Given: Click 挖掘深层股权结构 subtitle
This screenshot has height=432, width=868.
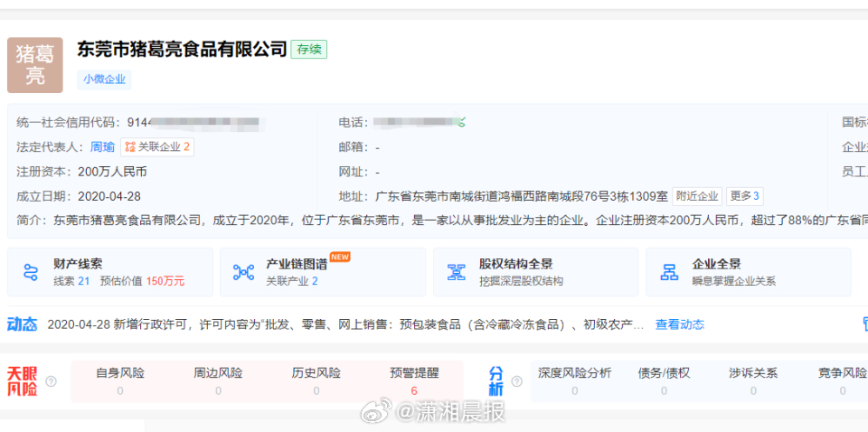Looking at the screenshot, I should (x=521, y=281).
